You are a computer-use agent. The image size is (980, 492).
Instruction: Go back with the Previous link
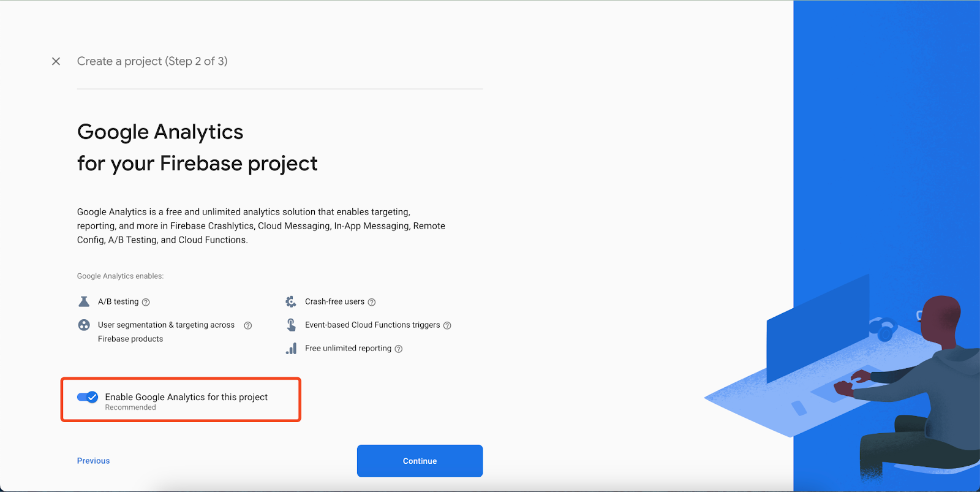(93, 461)
